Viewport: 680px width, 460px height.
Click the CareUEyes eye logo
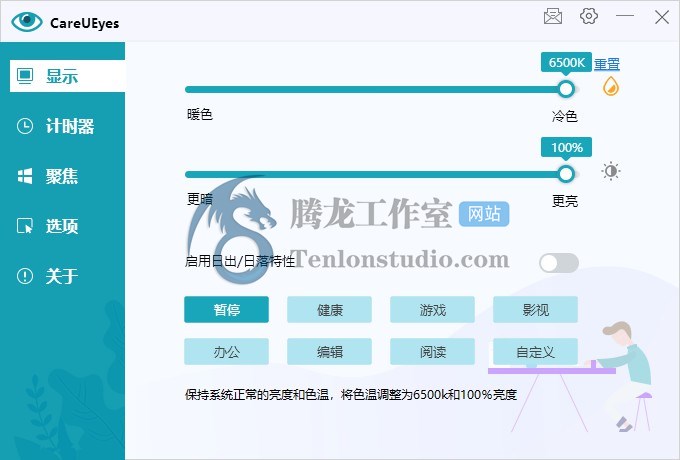point(27,22)
